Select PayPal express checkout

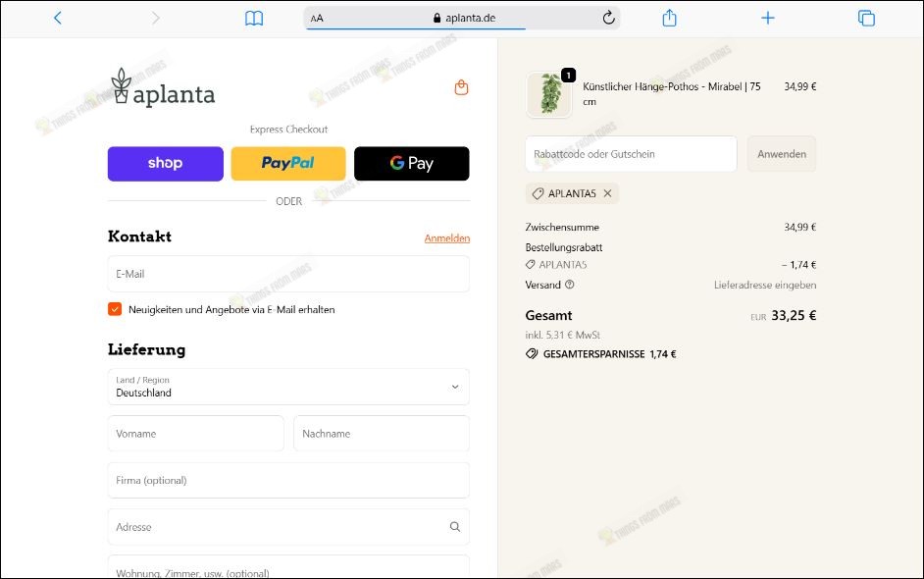tap(287, 163)
